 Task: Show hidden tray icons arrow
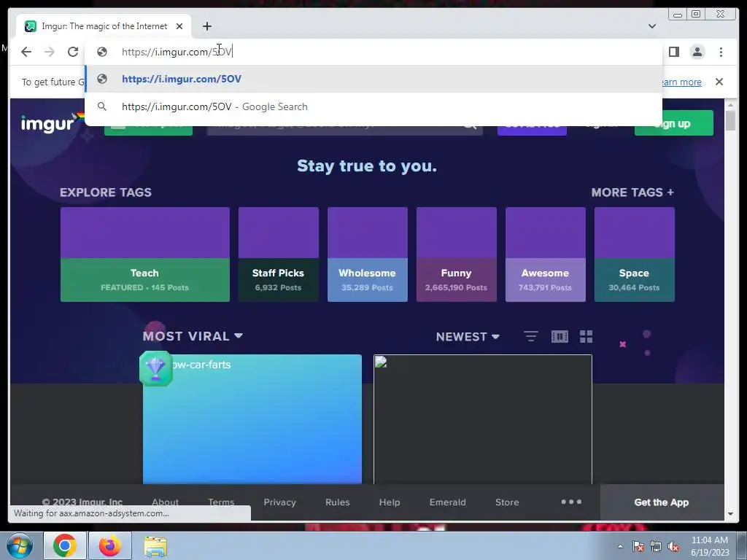(x=620, y=546)
